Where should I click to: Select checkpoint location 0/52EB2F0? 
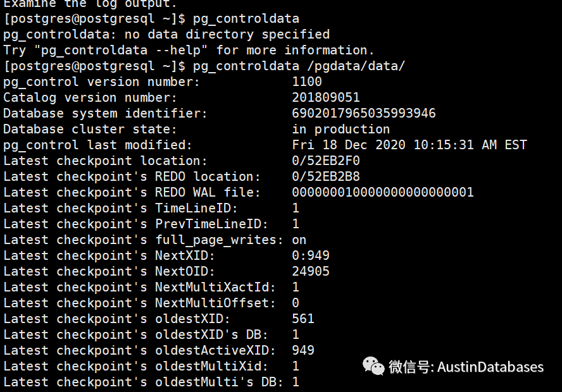[326, 161]
